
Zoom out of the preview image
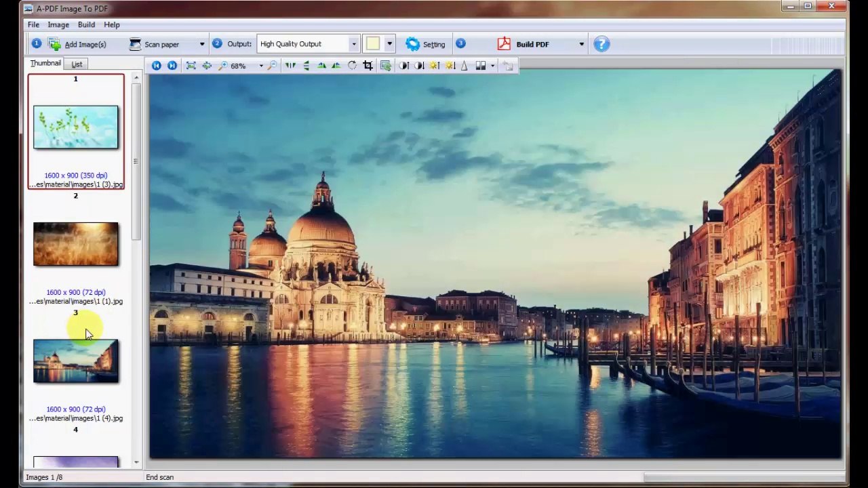click(272, 66)
